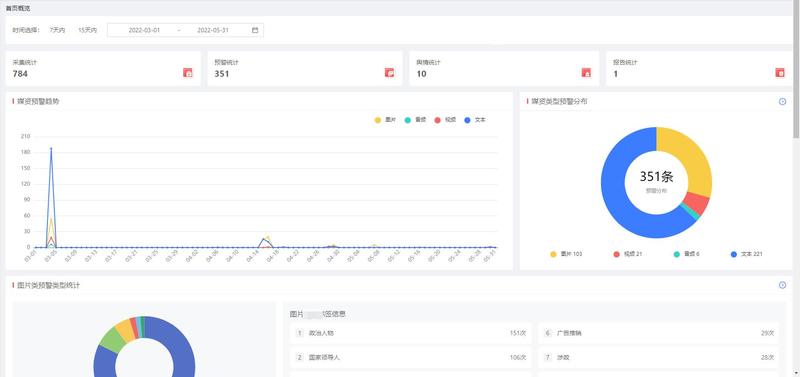The width and height of the screenshot is (800, 377).
Task: Click the scrollbar down arrow at bottom right
Action: pyautogui.click(x=796, y=374)
